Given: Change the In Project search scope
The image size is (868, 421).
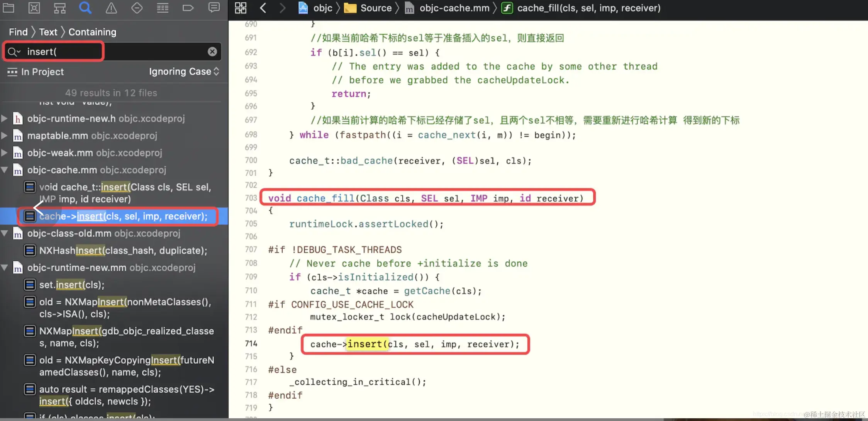Looking at the screenshot, I should pos(35,72).
